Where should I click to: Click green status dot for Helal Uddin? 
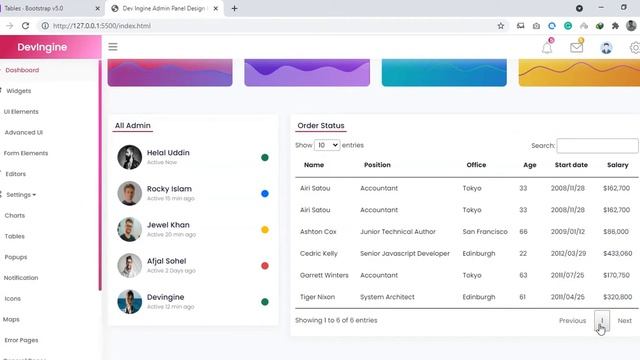[265, 158]
